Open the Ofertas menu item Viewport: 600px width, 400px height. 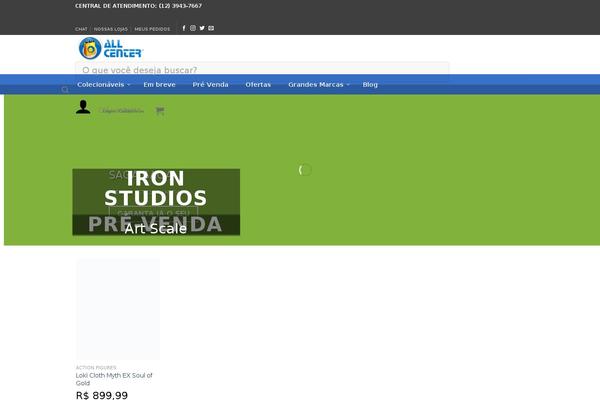tap(258, 85)
